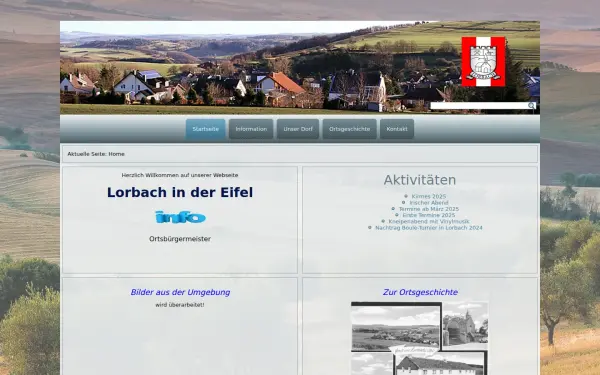Click the Lorbach coat of arms logo

tap(483, 62)
